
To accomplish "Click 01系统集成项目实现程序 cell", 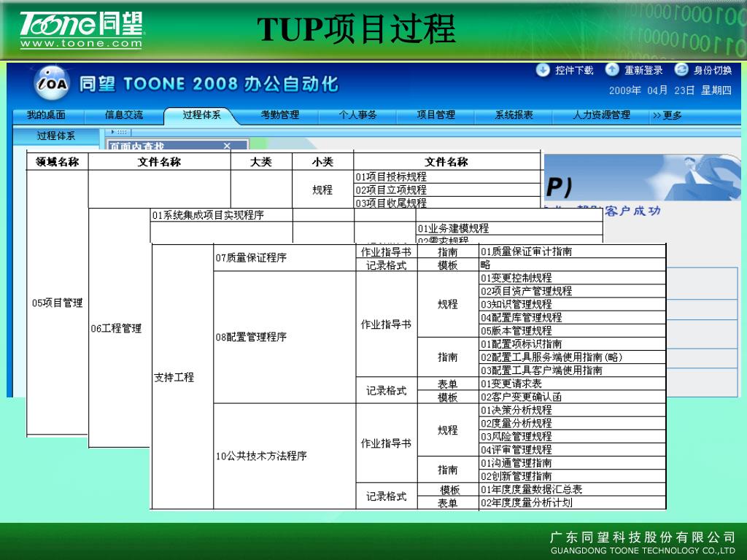I will (221, 215).
